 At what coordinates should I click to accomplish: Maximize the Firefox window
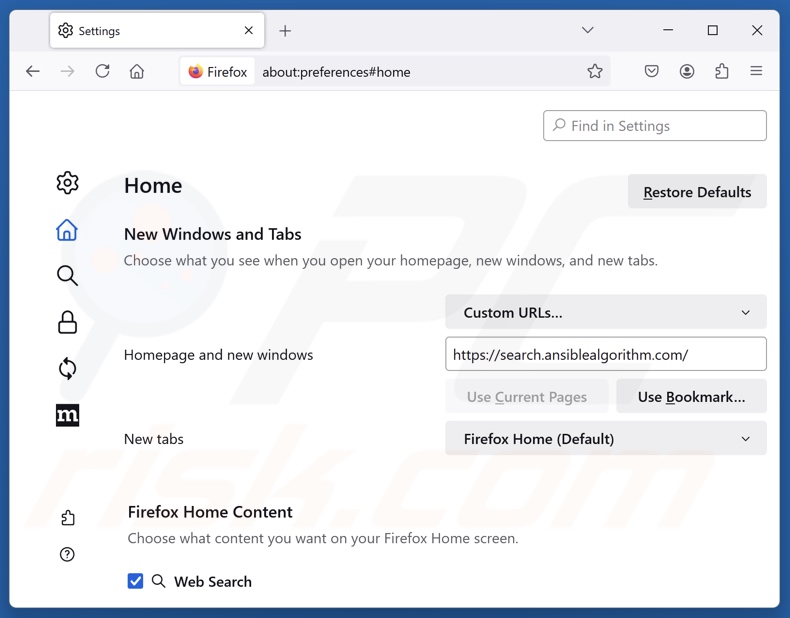click(712, 30)
